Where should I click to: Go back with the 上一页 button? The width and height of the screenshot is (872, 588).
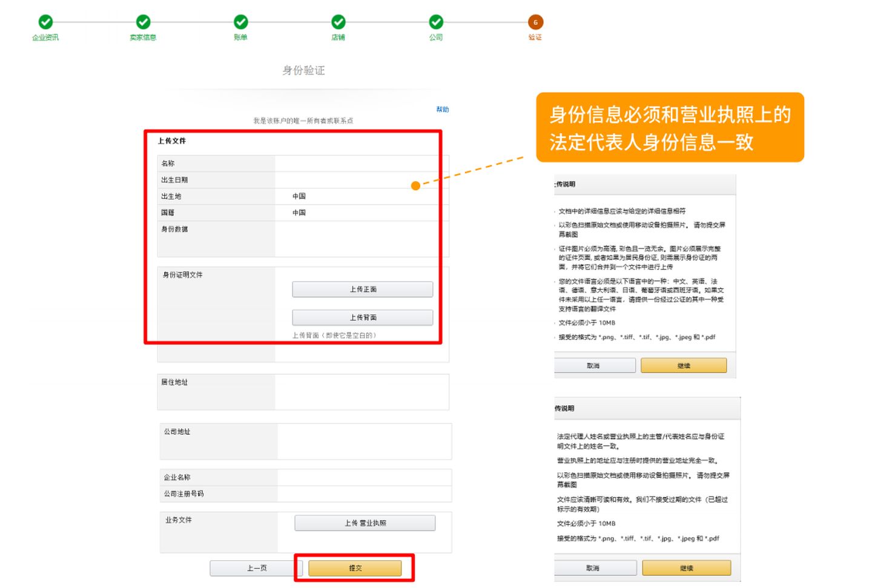click(256, 568)
